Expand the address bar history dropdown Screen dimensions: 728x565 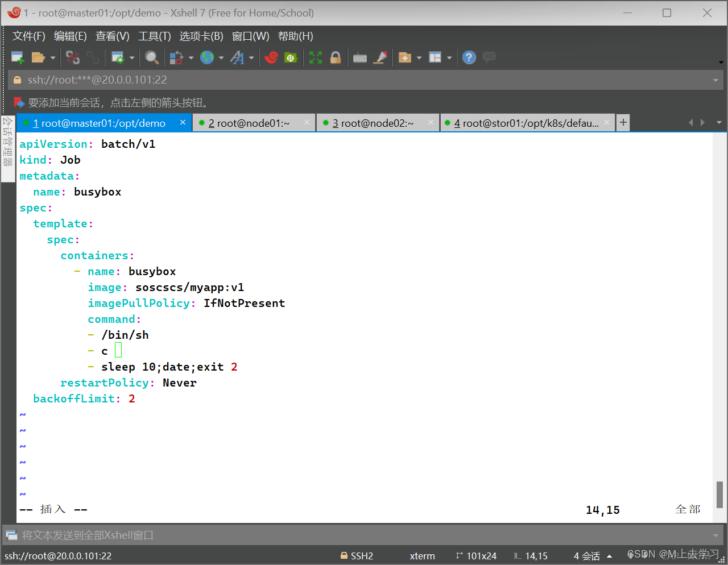716,80
